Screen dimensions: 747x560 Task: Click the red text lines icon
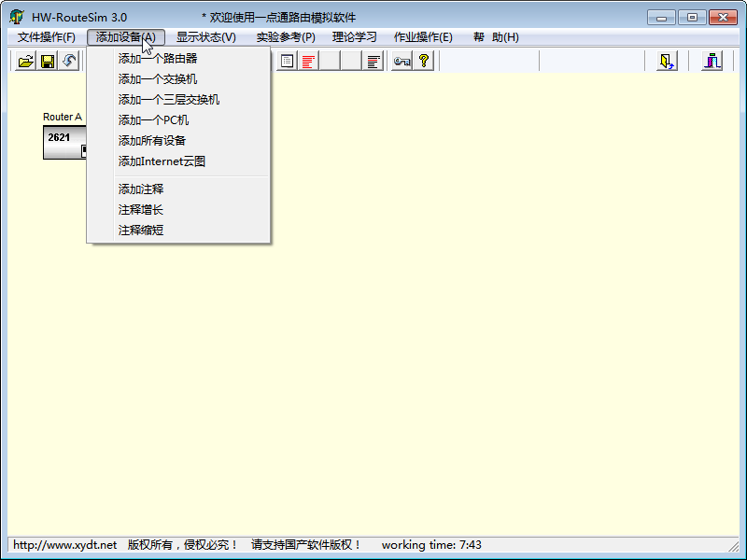308,61
